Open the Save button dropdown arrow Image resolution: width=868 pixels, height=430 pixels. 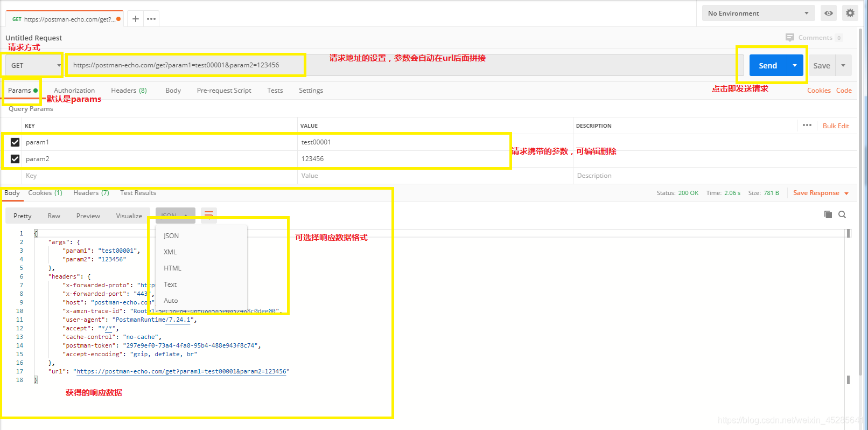tap(843, 65)
